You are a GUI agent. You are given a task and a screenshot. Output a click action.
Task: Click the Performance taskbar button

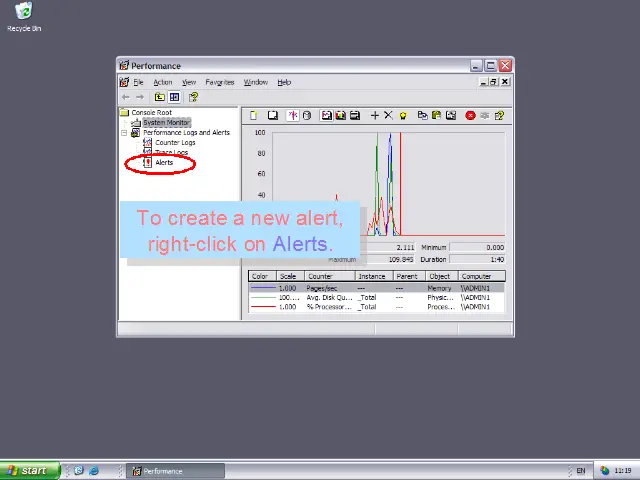[175, 471]
